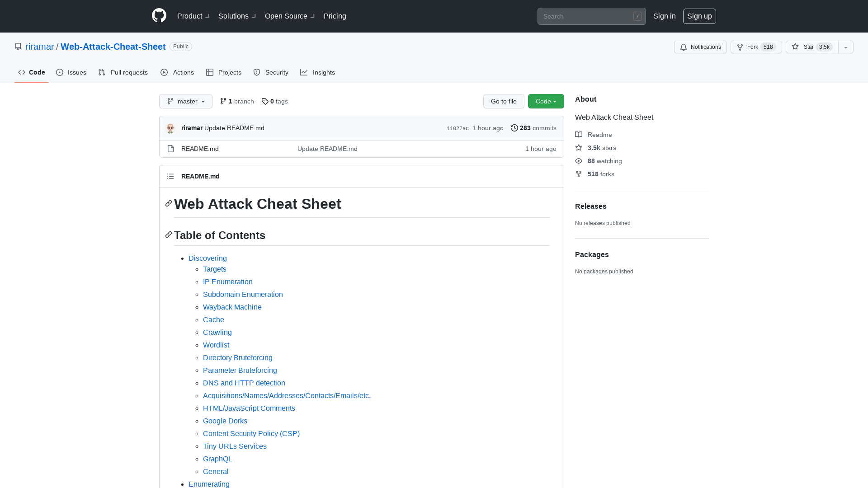Click the commit history clock icon

click(x=514, y=128)
